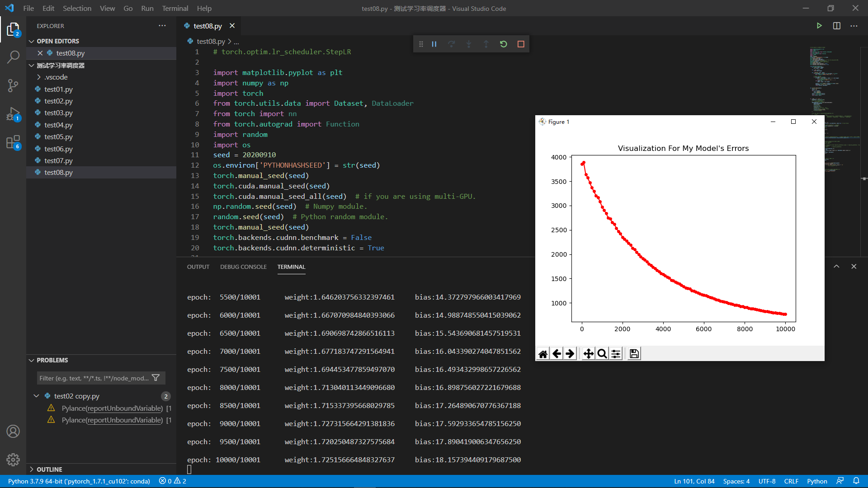Viewport: 868px width, 488px height.
Task: Restart the debug session
Action: point(504,44)
